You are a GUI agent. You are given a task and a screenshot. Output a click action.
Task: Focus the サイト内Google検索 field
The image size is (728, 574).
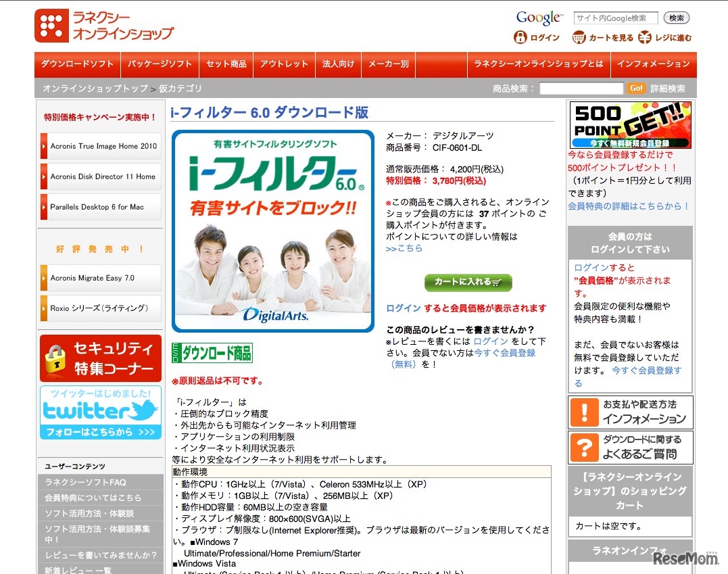coord(616,18)
